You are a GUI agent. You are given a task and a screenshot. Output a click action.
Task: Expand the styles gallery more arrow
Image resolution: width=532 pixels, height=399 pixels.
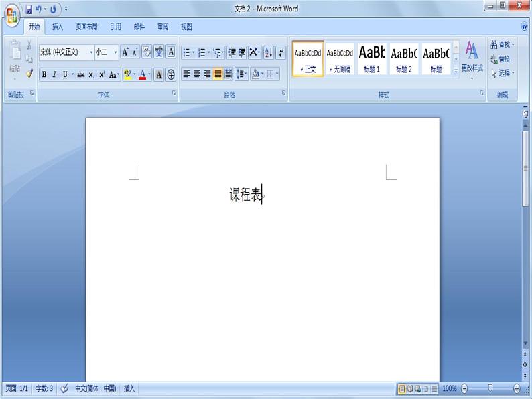tap(456, 70)
